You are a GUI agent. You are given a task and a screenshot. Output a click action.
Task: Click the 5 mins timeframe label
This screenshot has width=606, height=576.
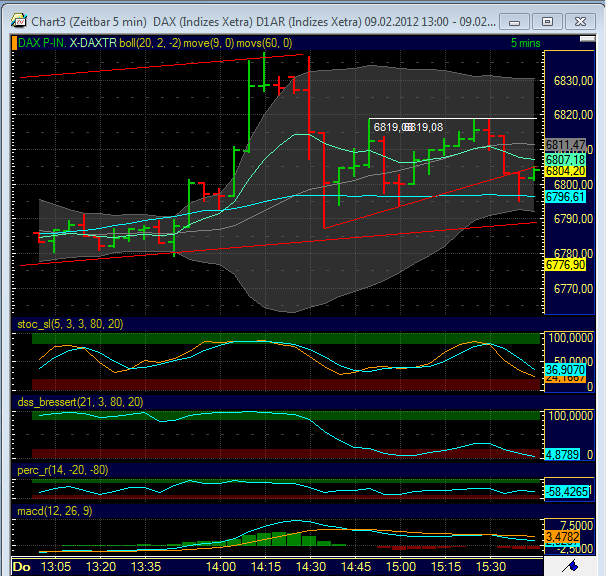click(x=526, y=43)
